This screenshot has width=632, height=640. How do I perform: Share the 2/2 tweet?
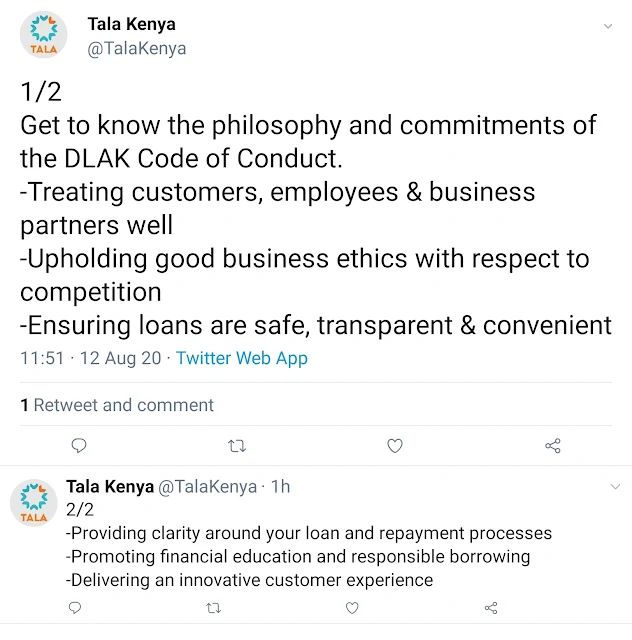point(491,608)
